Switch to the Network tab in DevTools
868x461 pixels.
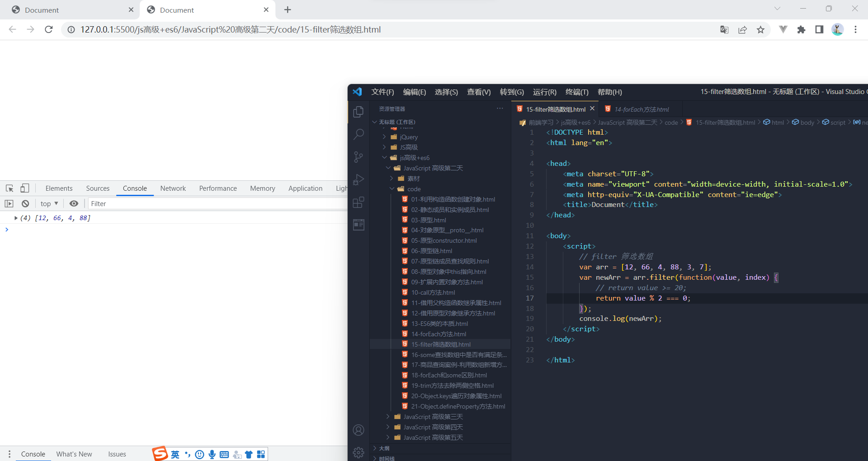pos(173,188)
